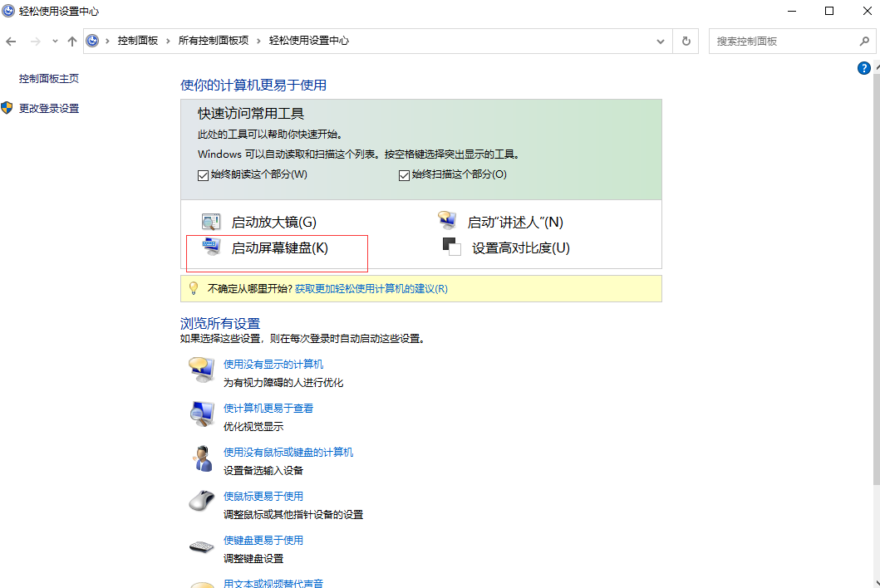Click the on-screen keyboard icon
Viewport: 880px width, 588px height.
pyautogui.click(x=211, y=247)
